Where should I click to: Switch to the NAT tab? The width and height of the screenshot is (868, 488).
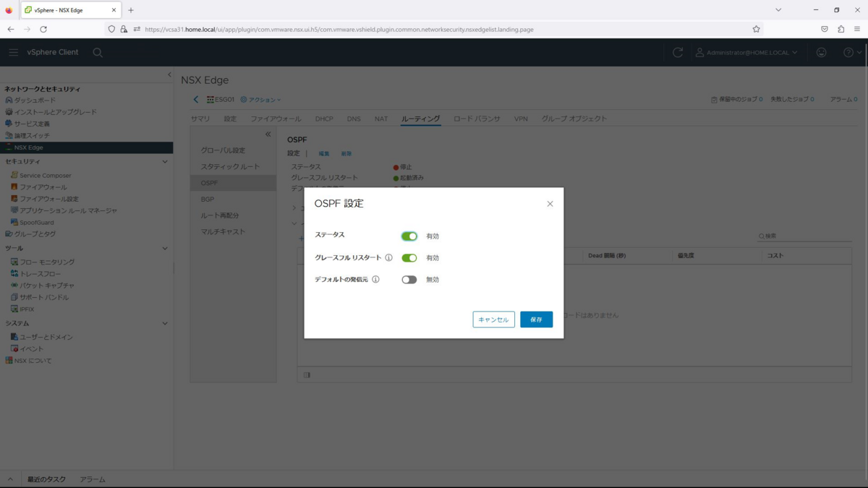click(381, 119)
